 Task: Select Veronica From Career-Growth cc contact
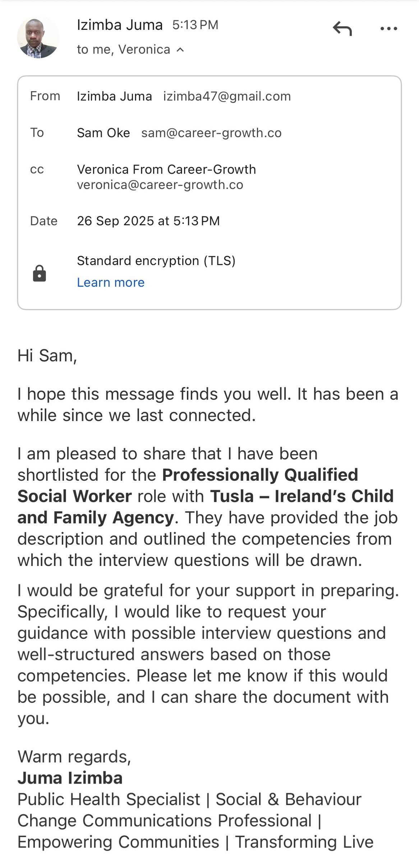point(166,169)
